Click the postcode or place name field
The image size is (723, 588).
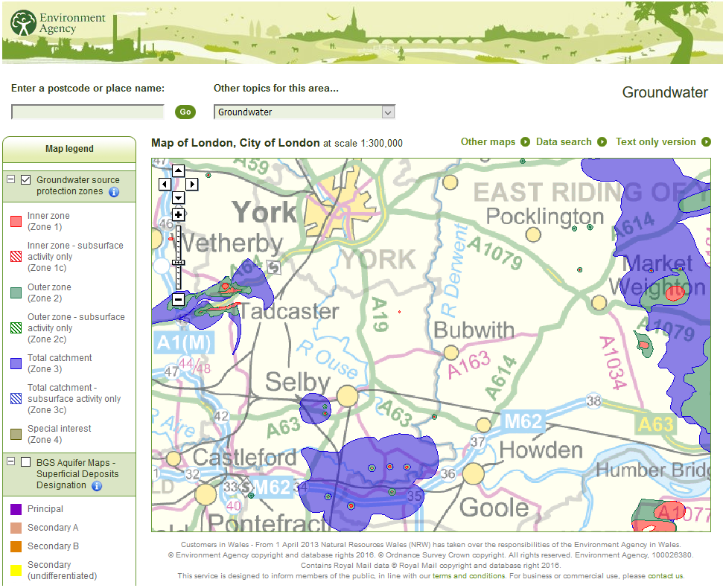click(x=88, y=112)
